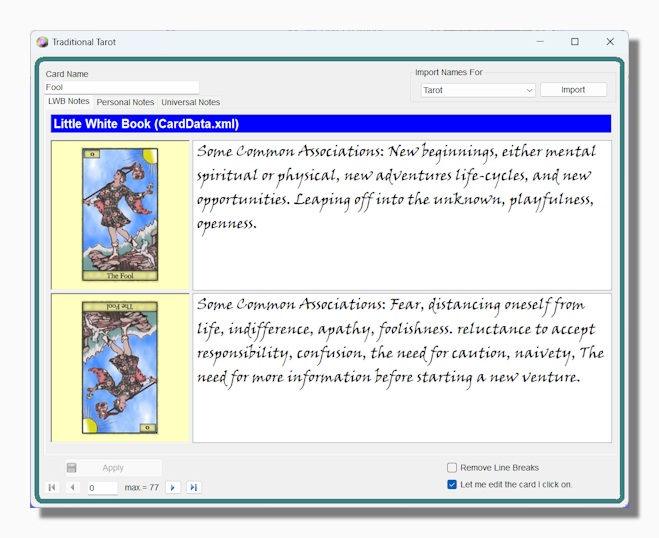Minimize the Traditional Tarot window
Image resolution: width=659 pixels, height=538 pixels.
(x=540, y=42)
